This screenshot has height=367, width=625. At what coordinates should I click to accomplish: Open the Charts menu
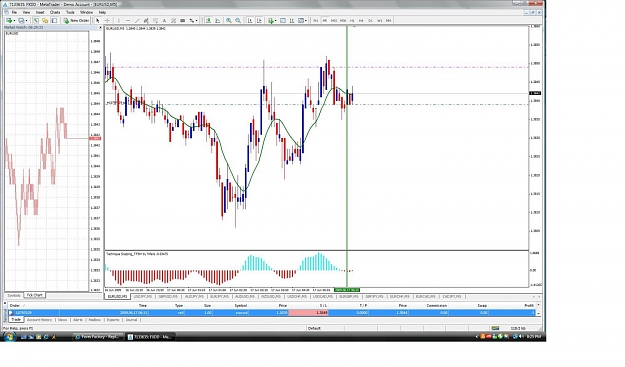55,12
